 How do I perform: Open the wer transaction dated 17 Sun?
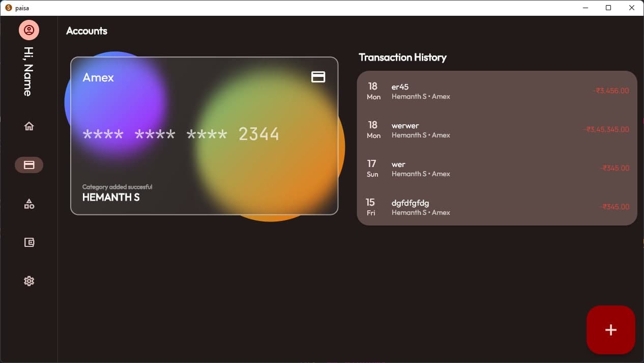pos(497,169)
